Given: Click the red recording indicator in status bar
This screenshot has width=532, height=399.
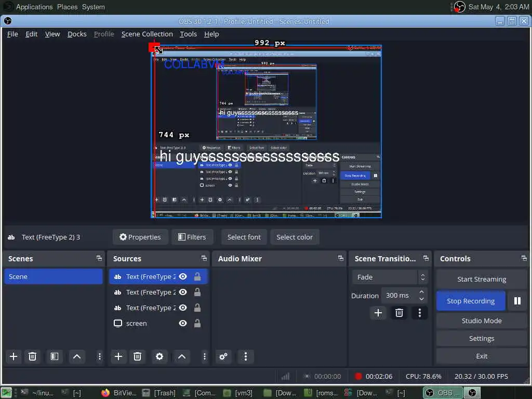Looking at the screenshot, I should [358, 376].
